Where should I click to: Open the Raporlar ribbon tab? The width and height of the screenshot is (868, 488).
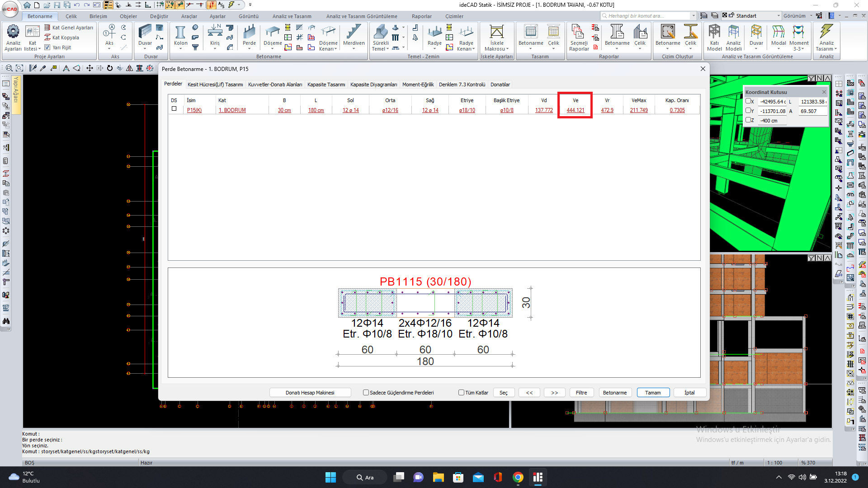point(421,16)
